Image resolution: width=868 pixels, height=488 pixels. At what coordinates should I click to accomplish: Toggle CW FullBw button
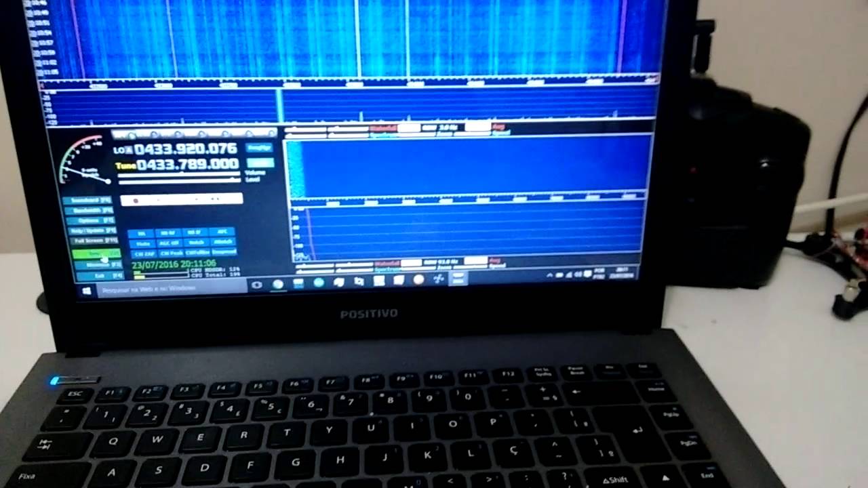[x=197, y=252]
